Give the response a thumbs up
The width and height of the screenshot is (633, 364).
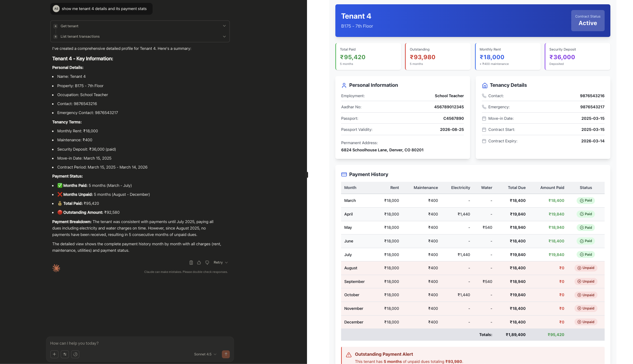click(199, 263)
